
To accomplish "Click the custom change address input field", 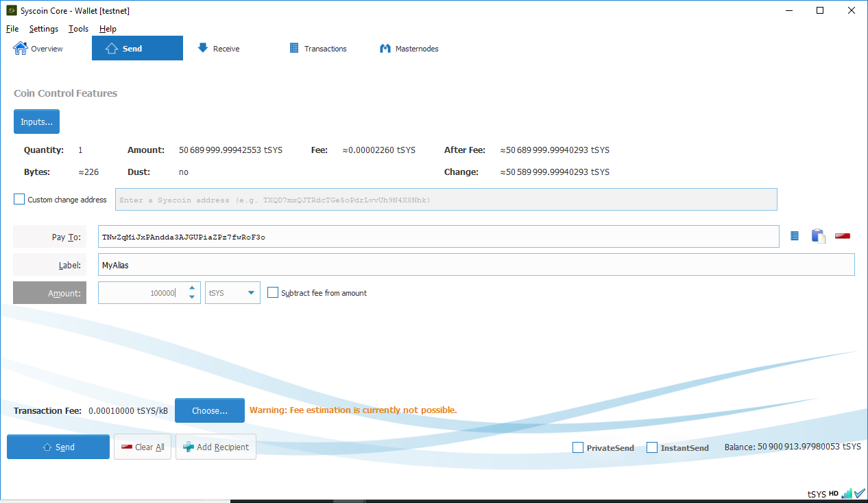I will (446, 200).
